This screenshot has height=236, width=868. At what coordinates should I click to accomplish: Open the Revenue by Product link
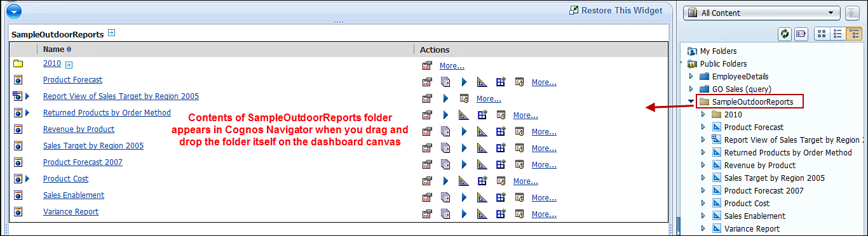pos(79,129)
